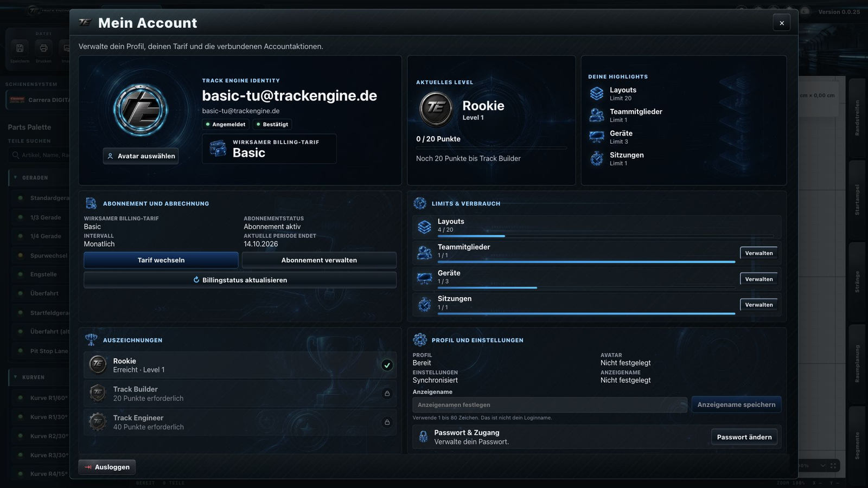Click the Rookie level badge icon
868x488 pixels.
tap(436, 108)
